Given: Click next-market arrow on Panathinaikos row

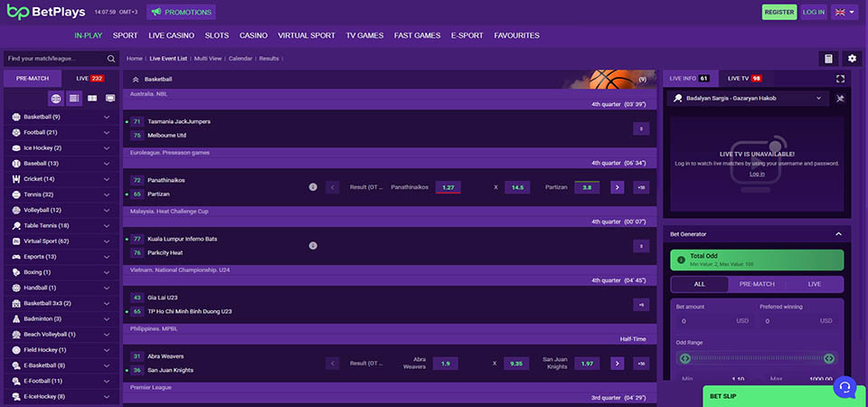Looking at the screenshot, I should tap(618, 187).
